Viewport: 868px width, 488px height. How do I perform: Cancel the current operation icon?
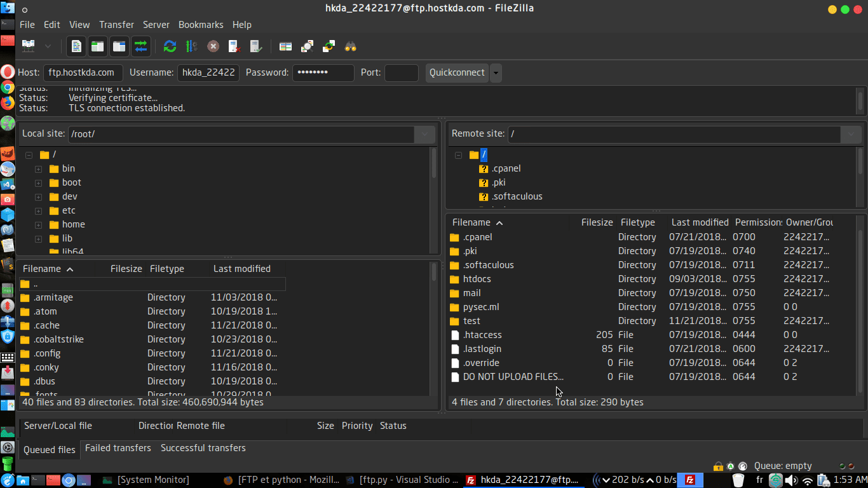[x=213, y=46]
